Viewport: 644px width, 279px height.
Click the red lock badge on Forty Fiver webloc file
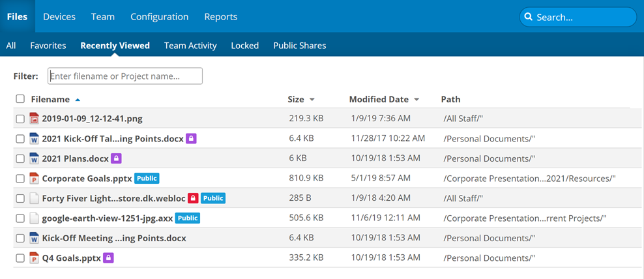[193, 198]
